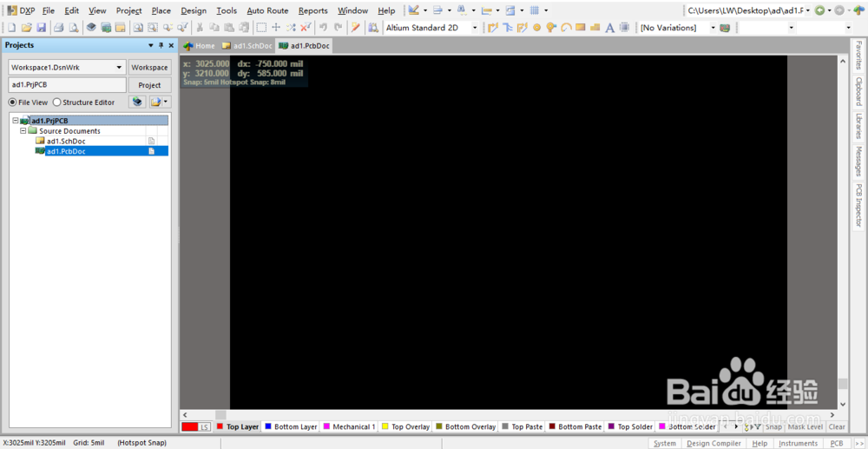Switch to the ad1.SchDoc tab
This screenshot has width=868, height=449.
[x=247, y=46]
